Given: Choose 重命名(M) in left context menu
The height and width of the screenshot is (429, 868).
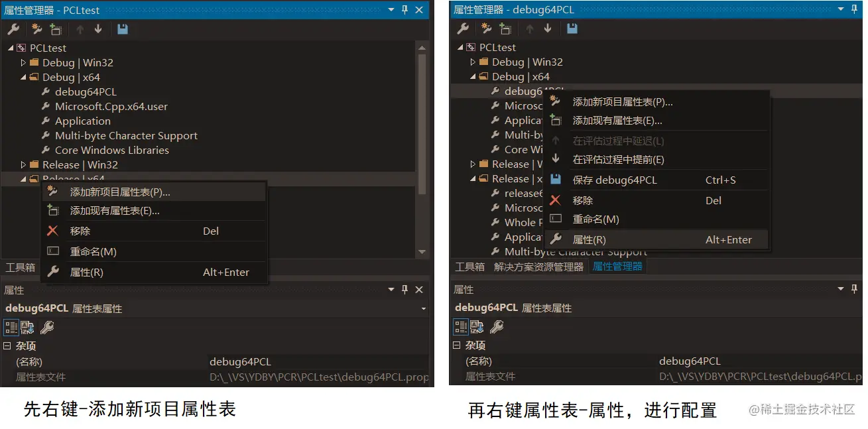Looking at the screenshot, I should coord(154,252).
